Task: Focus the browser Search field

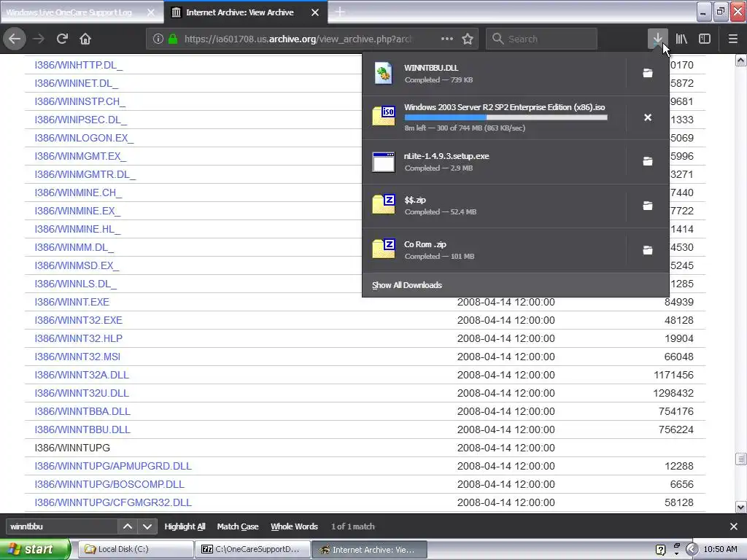Action: point(541,39)
